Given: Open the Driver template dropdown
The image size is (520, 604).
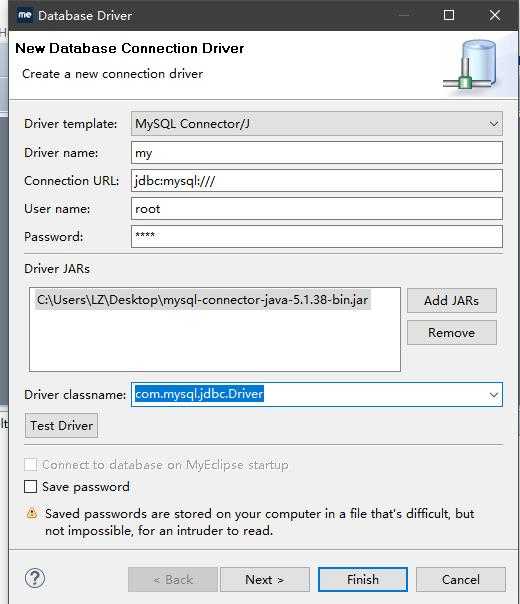Looking at the screenshot, I should [317, 124].
